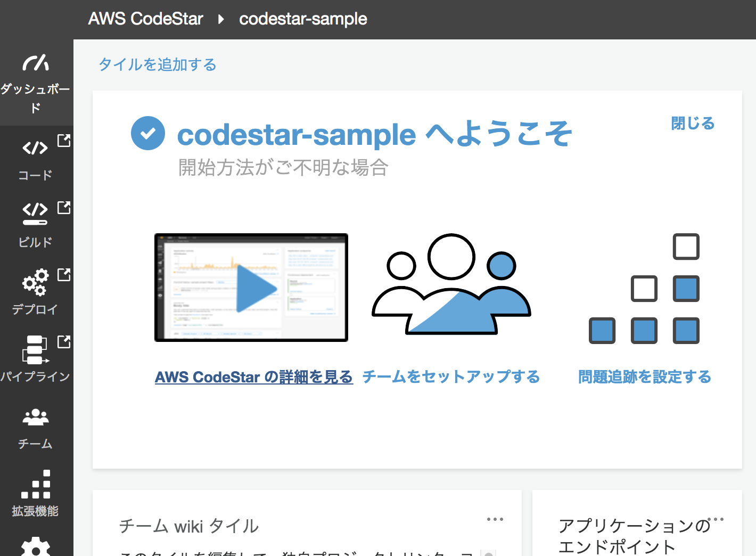Viewport: 756px width, 556px height.
Task: Click 問題追跡を設定する link
Action: 645,377
